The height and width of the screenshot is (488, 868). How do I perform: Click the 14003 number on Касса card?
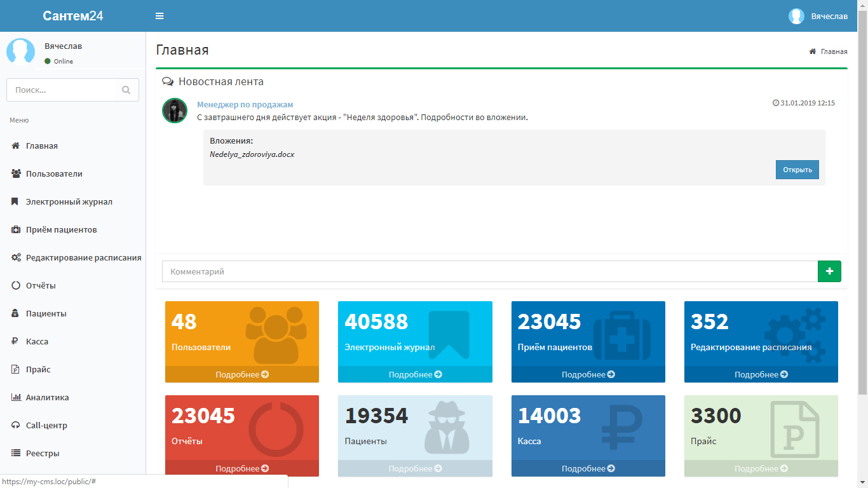(x=550, y=416)
